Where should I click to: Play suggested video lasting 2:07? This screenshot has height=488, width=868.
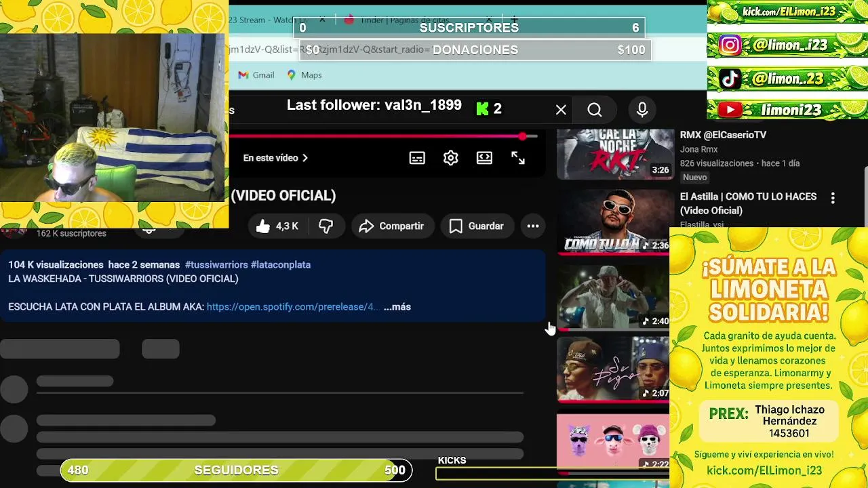pos(613,369)
